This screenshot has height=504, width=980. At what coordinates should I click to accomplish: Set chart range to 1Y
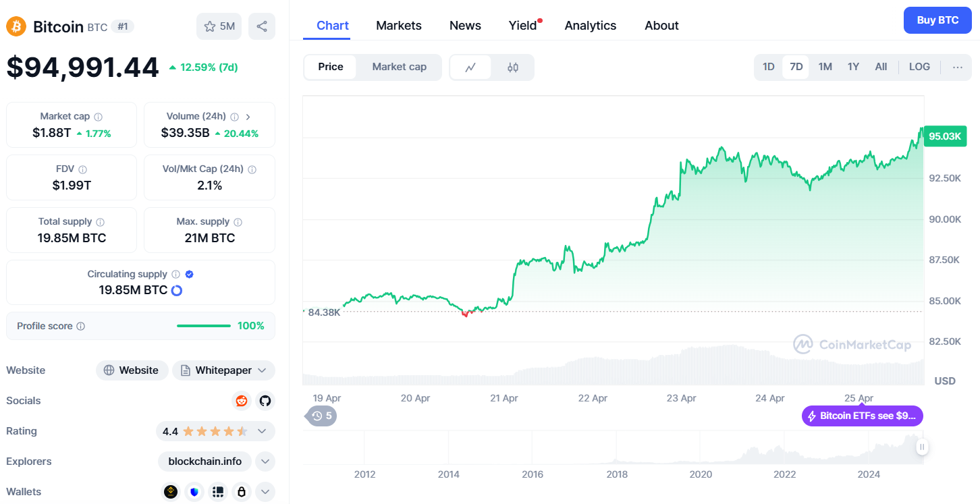coord(853,67)
